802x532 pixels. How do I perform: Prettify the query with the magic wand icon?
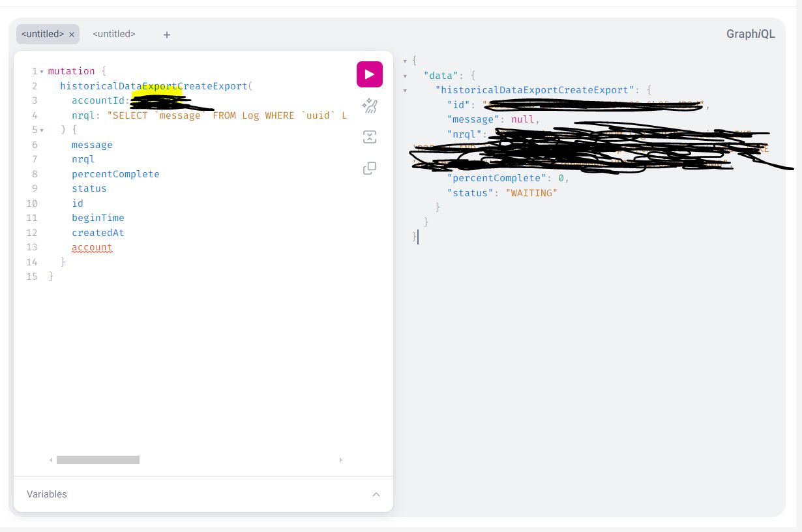pos(370,106)
